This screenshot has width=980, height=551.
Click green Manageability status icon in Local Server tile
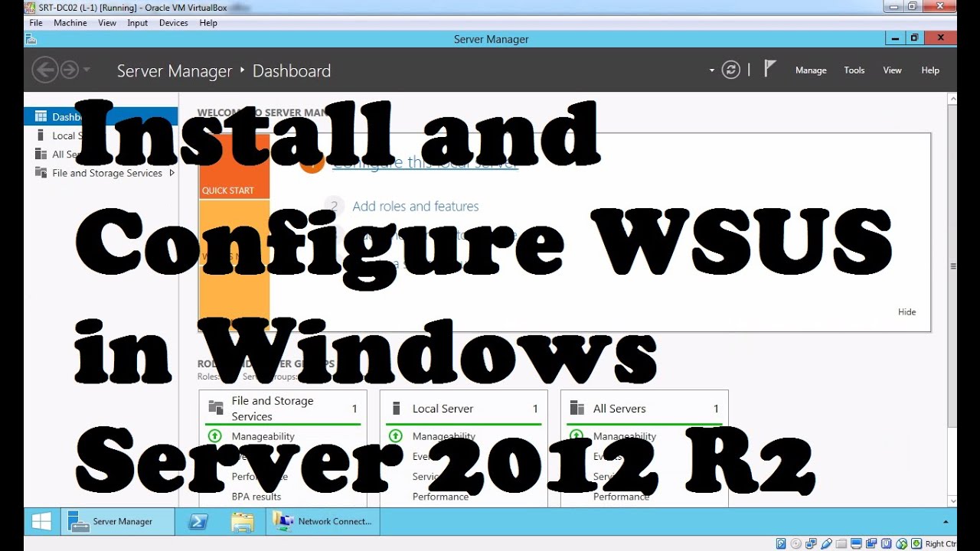pyautogui.click(x=395, y=436)
